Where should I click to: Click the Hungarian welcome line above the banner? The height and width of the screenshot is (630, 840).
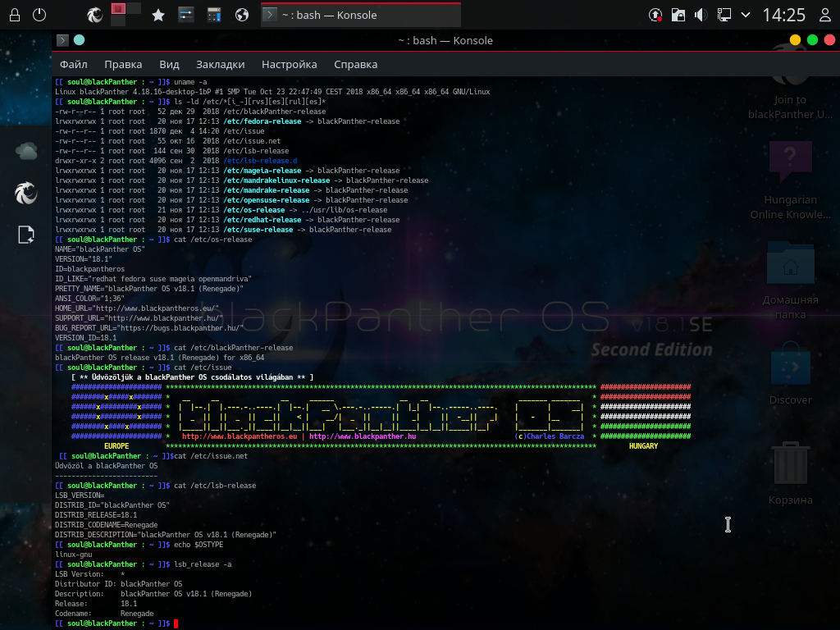pyautogui.click(x=192, y=377)
